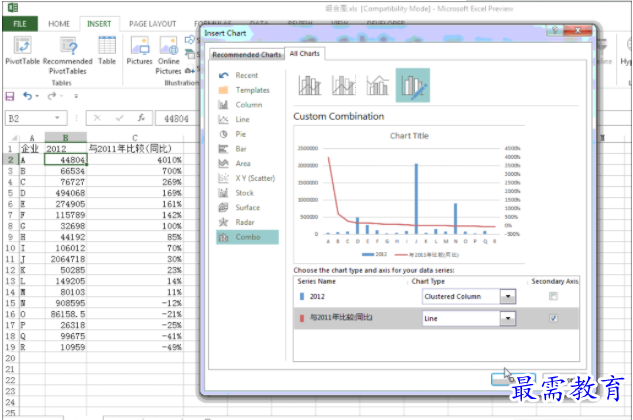Select row 11 header

pos(10,259)
